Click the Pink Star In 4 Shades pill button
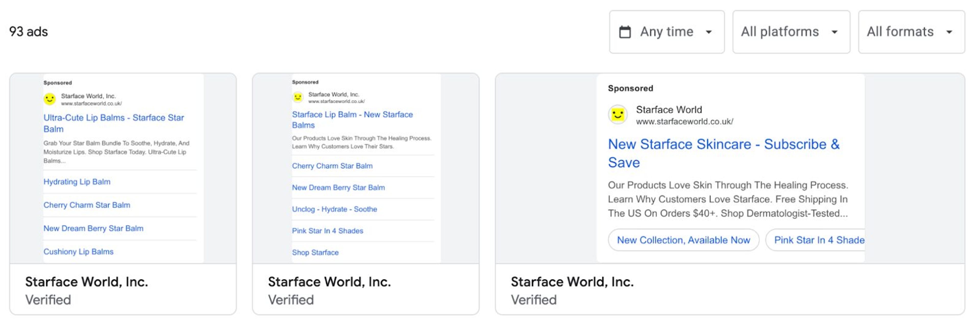 pyautogui.click(x=818, y=240)
